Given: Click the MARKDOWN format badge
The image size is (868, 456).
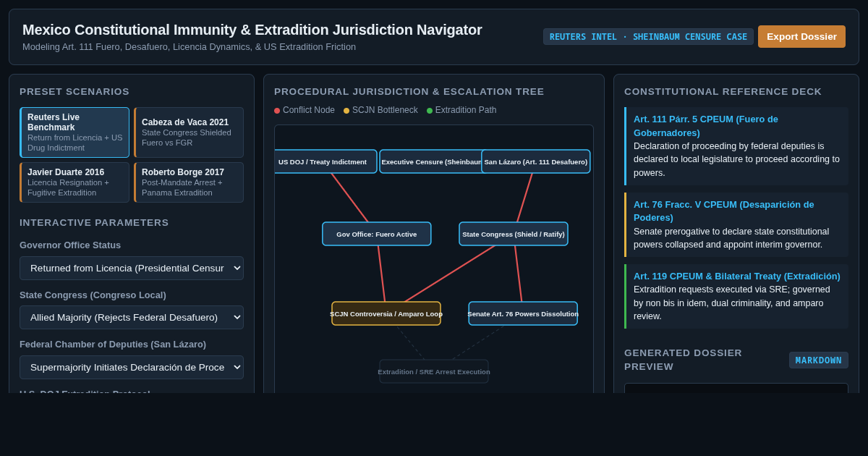Looking at the screenshot, I should tap(819, 360).
